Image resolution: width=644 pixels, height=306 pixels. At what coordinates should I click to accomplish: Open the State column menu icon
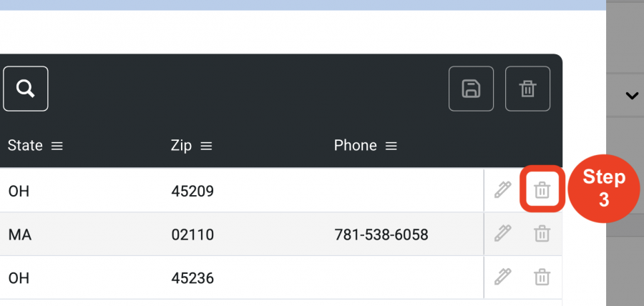point(57,146)
